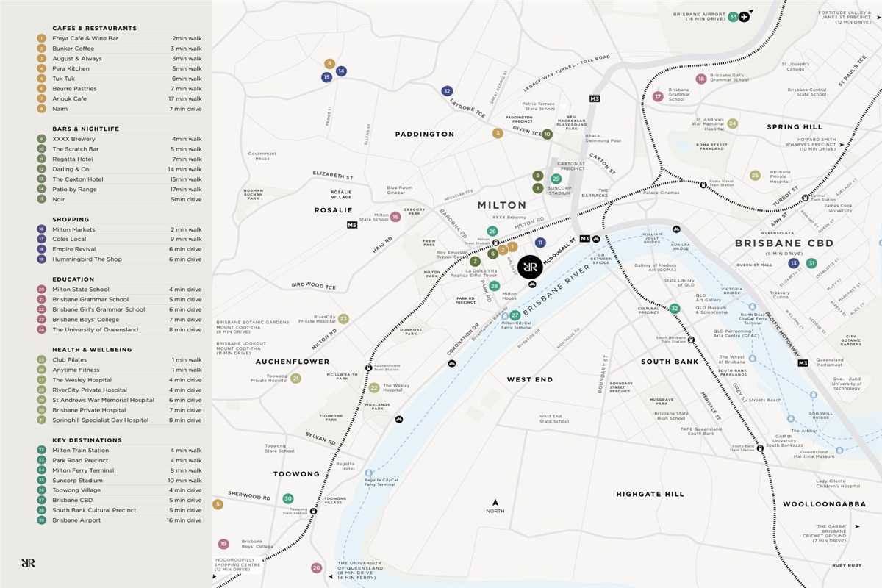Click the Fortitude Valley & James St Precinct label
Viewport: 882px width, 588px height.
(845, 17)
